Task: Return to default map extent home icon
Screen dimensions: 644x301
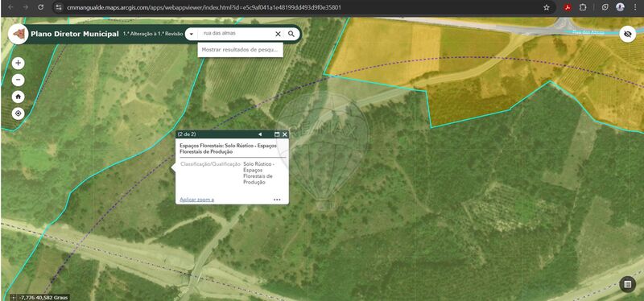Action: coord(18,97)
